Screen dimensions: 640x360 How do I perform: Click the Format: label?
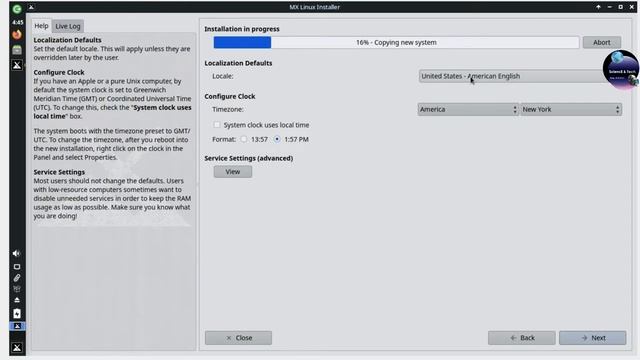click(x=224, y=139)
